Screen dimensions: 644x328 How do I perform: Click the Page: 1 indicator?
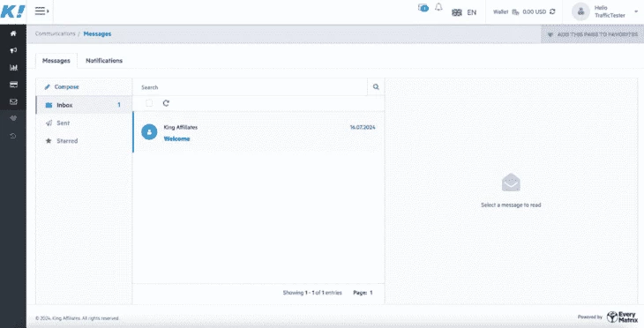[363, 293]
